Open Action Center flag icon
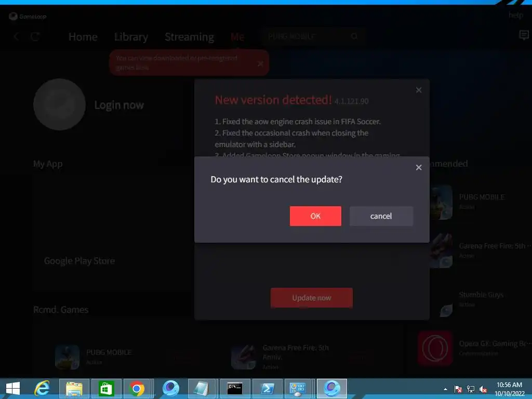The width and height of the screenshot is (532, 399). [458, 389]
